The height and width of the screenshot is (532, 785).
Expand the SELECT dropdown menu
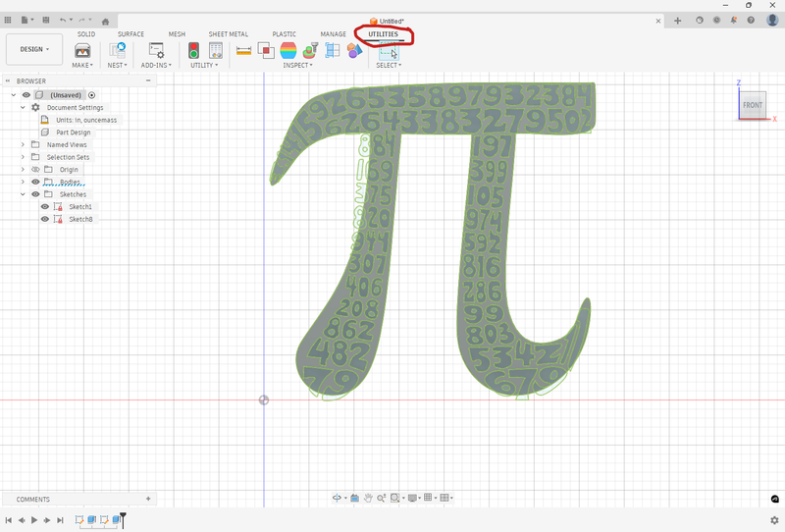(389, 65)
